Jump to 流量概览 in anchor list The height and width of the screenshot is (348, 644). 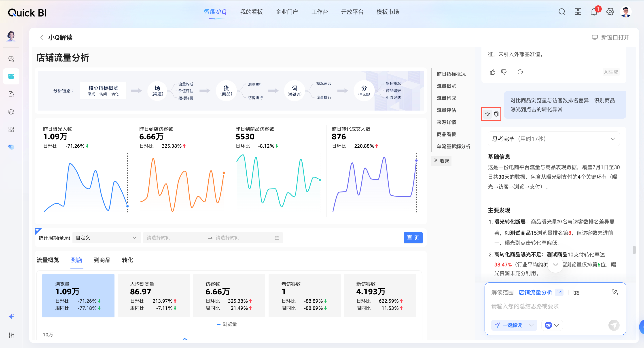tap(446, 86)
